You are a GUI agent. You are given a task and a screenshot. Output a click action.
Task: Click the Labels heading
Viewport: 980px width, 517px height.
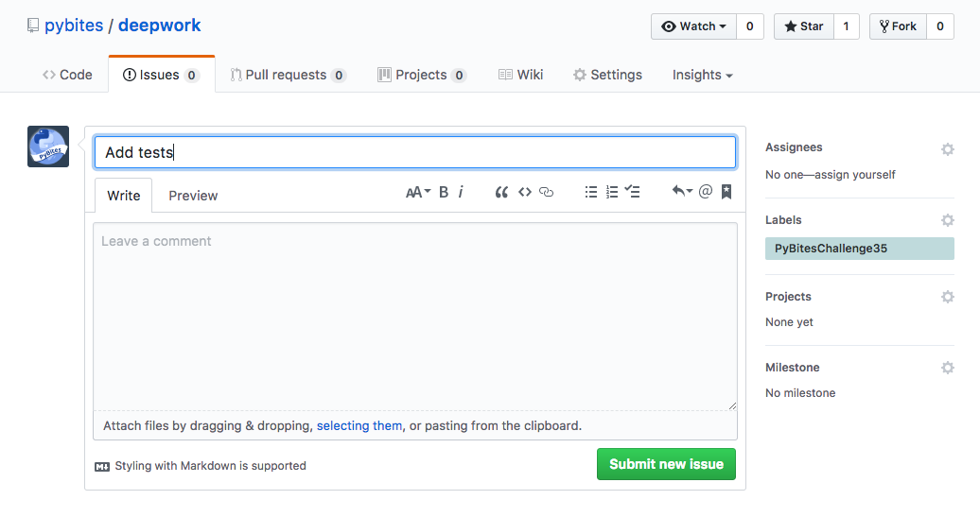point(783,220)
